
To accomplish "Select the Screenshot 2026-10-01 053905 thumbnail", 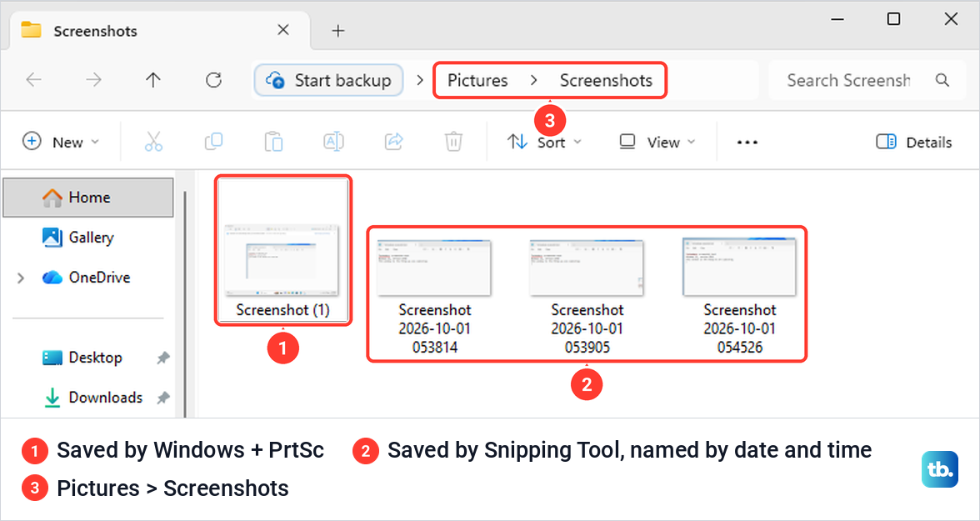I will point(587,267).
